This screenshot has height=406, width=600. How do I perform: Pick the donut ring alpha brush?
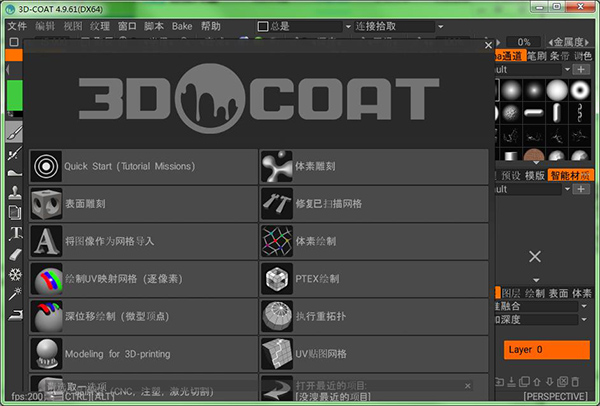pyautogui.click(x=580, y=90)
